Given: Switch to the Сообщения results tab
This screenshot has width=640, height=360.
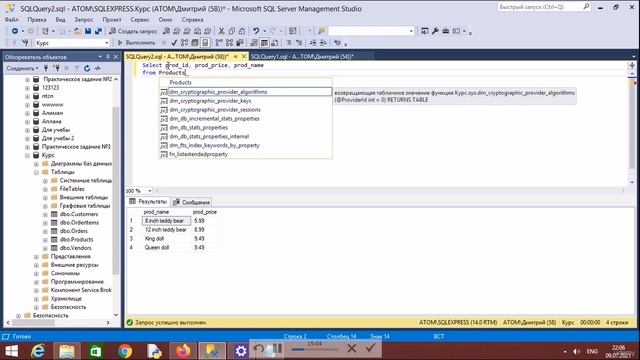Looking at the screenshot, I should (191, 202).
